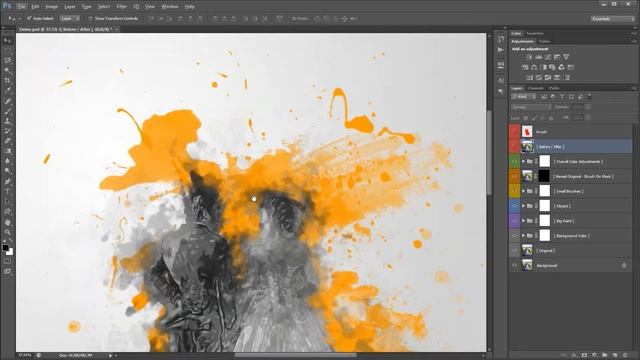This screenshot has height=360, width=640.
Task: Expand the Background Color group
Action: pos(523,236)
